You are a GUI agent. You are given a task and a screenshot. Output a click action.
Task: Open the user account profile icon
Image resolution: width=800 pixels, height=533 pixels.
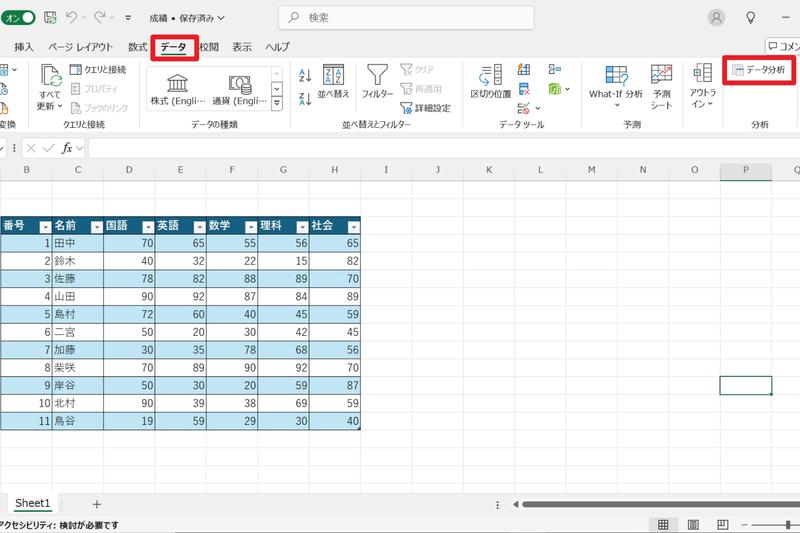(716, 18)
